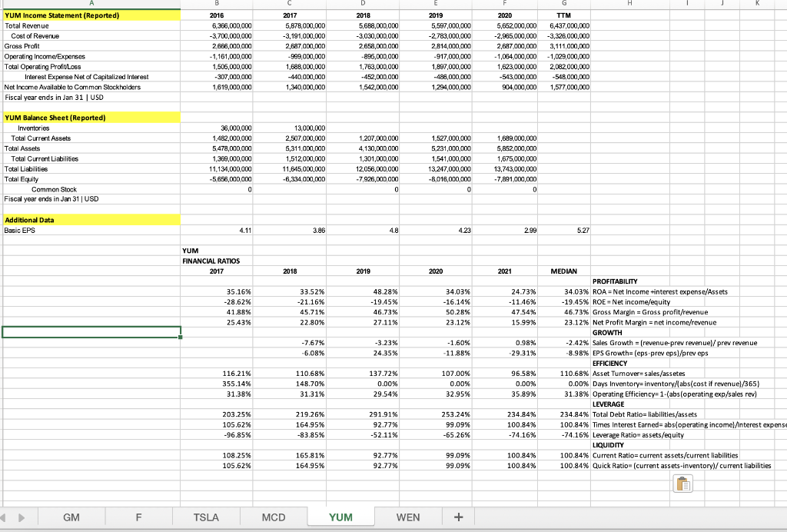Select 2019 ROA value 48.28%

tap(386, 291)
